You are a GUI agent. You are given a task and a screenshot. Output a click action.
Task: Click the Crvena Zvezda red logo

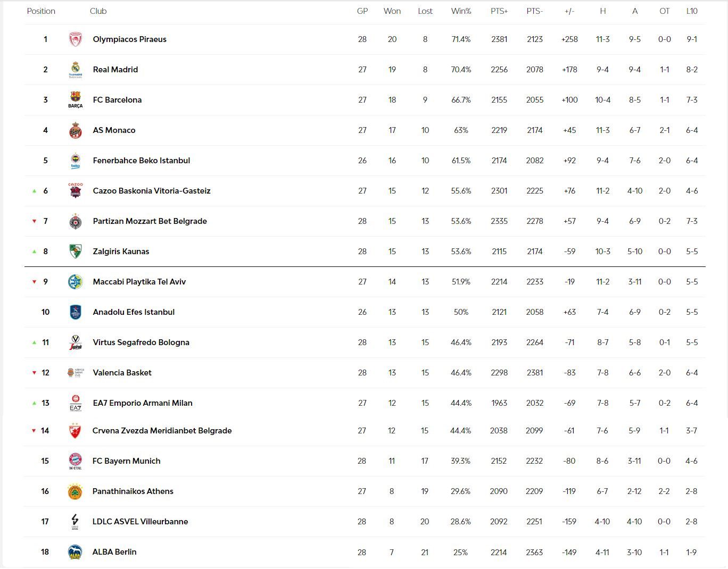75,431
